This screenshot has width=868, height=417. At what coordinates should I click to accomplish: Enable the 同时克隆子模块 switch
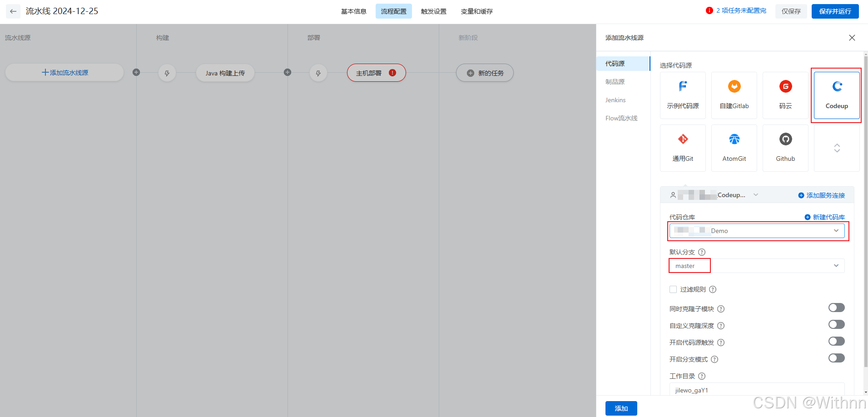pyautogui.click(x=836, y=308)
